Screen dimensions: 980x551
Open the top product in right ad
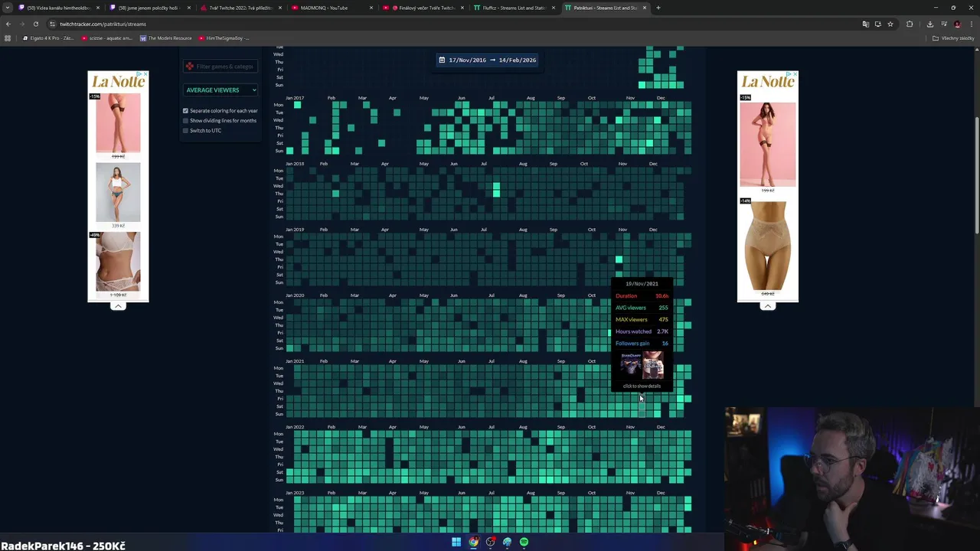[767, 144]
